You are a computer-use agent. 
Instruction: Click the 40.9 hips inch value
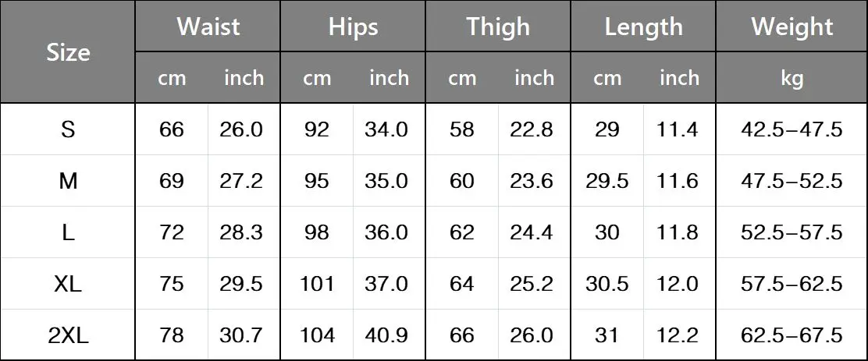pos(386,335)
